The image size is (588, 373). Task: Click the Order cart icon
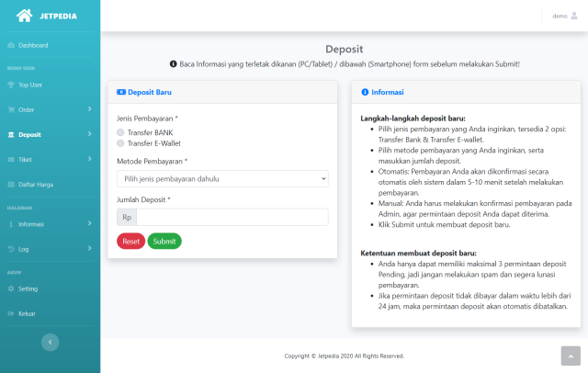click(11, 109)
